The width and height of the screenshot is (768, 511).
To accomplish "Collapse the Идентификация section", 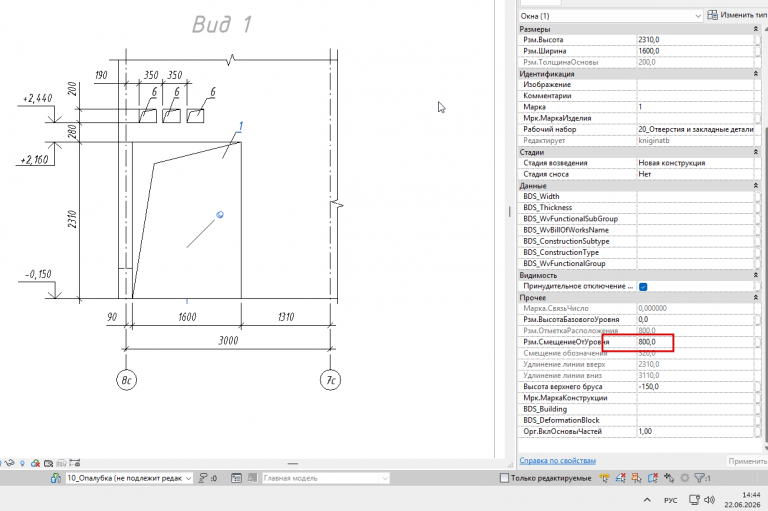I will 756,73.
